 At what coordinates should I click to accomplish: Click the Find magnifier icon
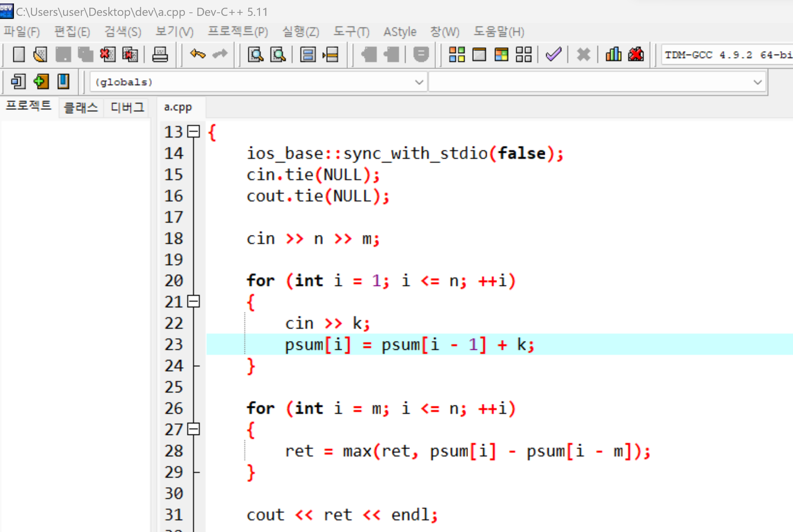(255, 55)
